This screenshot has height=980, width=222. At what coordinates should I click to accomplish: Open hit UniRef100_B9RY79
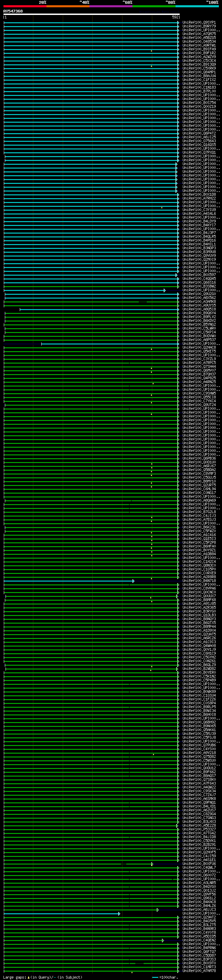[199, 26]
